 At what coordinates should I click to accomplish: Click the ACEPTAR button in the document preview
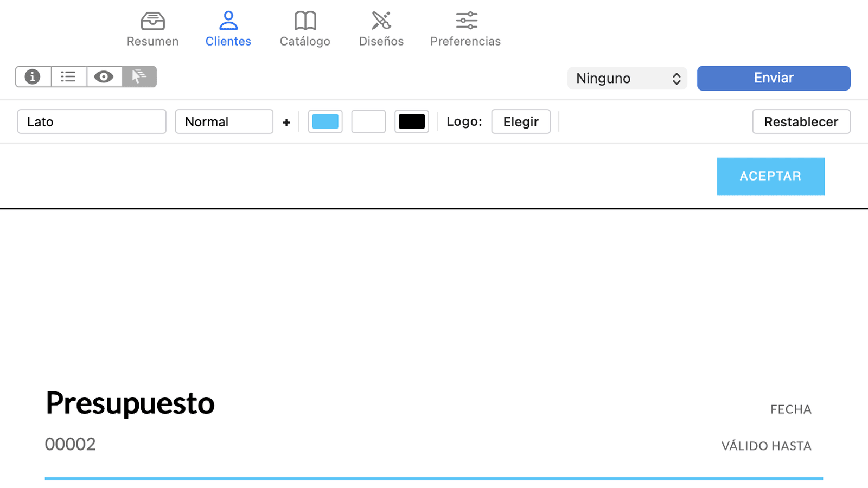point(770,177)
